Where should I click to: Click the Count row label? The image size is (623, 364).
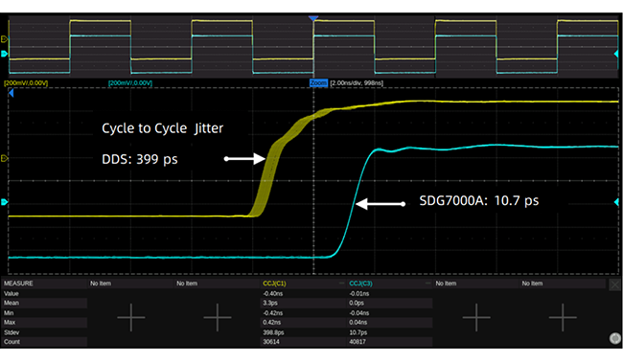pos(12,342)
